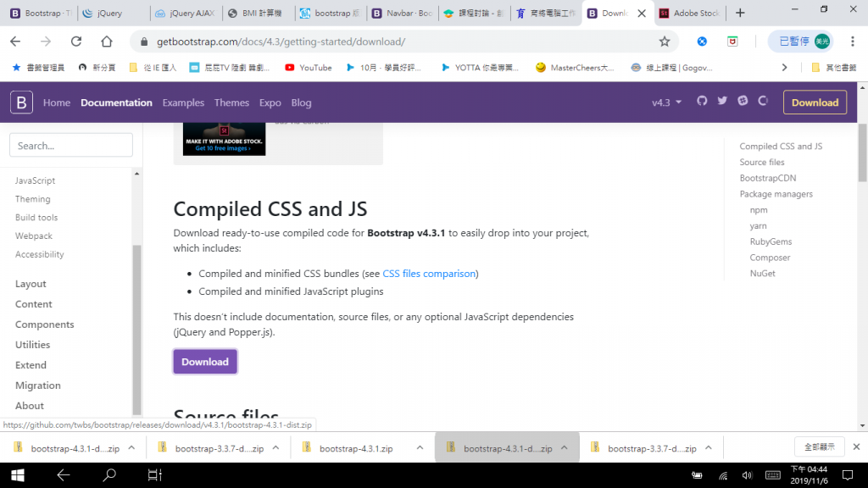Image resolution: width=868 pixels, height=488 pixels.
Task: Go back using the browser back arrow
Action: (15, 42)
